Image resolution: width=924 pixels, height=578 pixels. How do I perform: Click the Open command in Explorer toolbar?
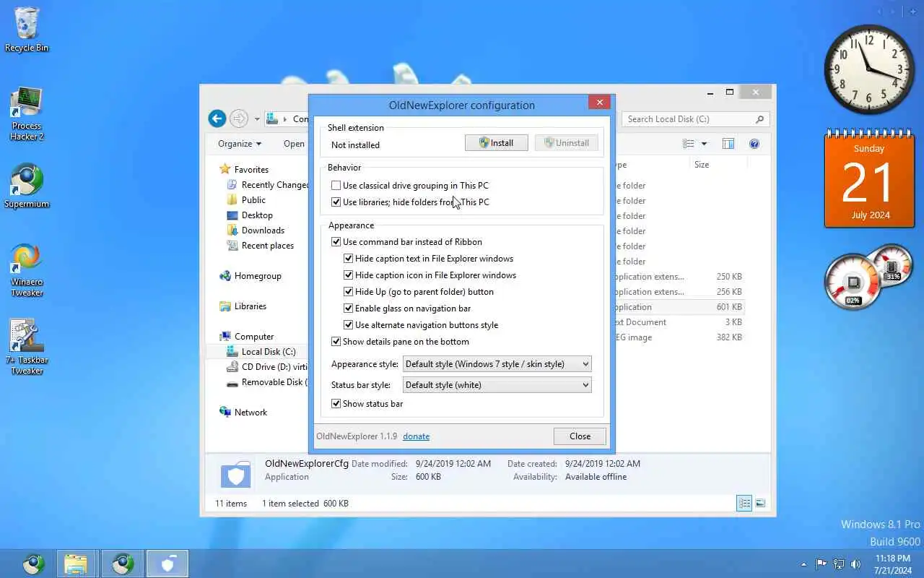tap(294, 144)
